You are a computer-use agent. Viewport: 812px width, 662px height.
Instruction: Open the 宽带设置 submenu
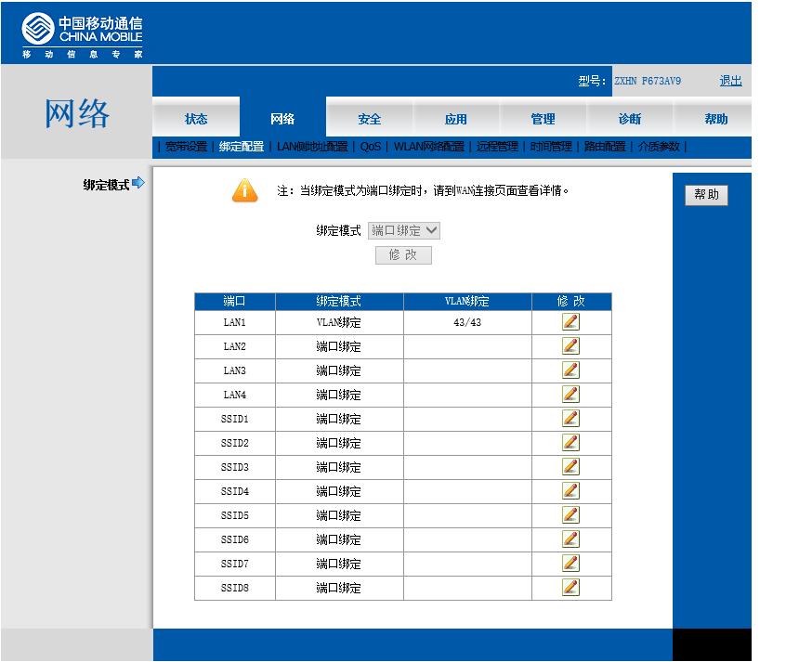(186, 147)
